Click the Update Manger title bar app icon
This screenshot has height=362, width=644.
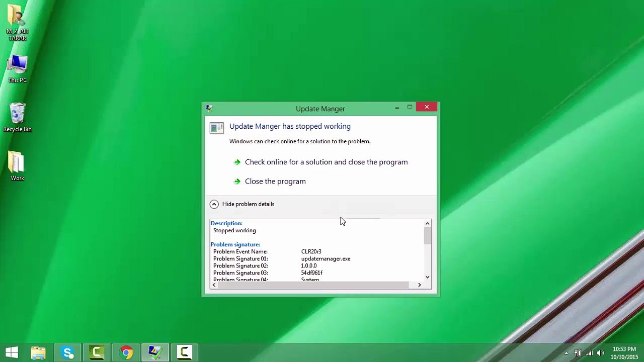tap(209, 108)
